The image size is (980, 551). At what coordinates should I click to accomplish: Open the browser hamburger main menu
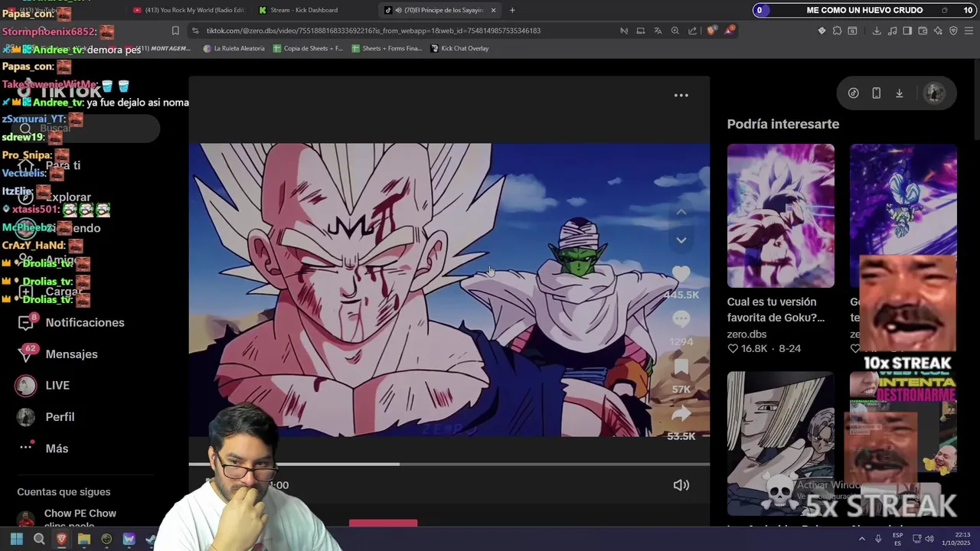[969, 31]
